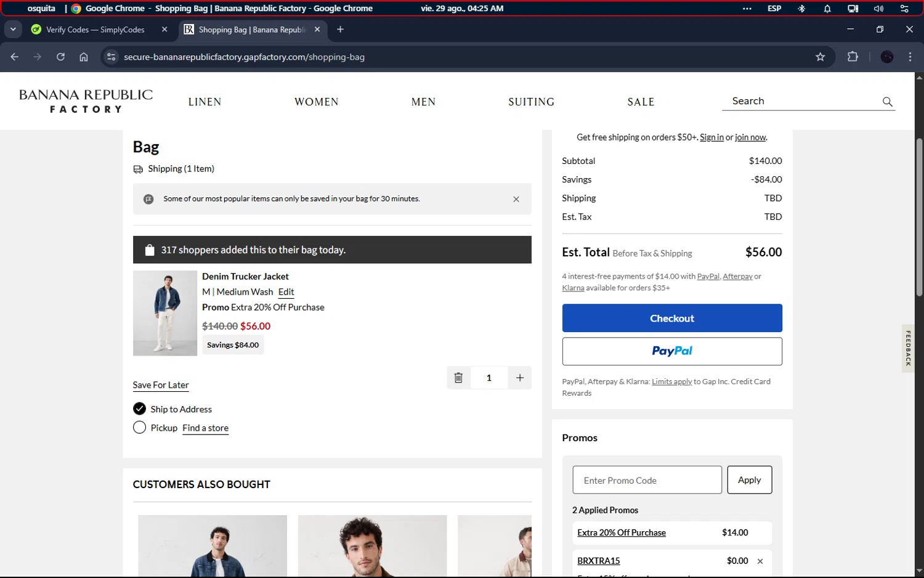Go to the browser home page

point(84,57)
